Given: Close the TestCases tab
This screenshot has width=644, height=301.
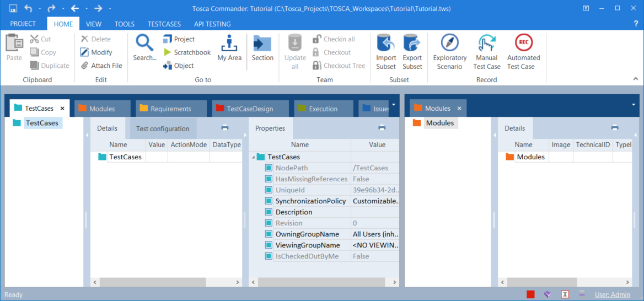Looking at the screenshot, I should coord(62,109).
